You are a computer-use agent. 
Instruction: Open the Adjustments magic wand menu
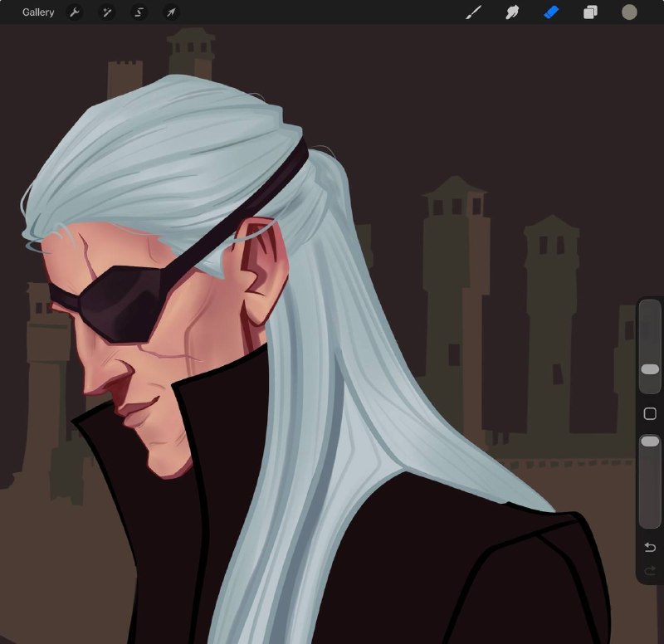tap(107, 12)
